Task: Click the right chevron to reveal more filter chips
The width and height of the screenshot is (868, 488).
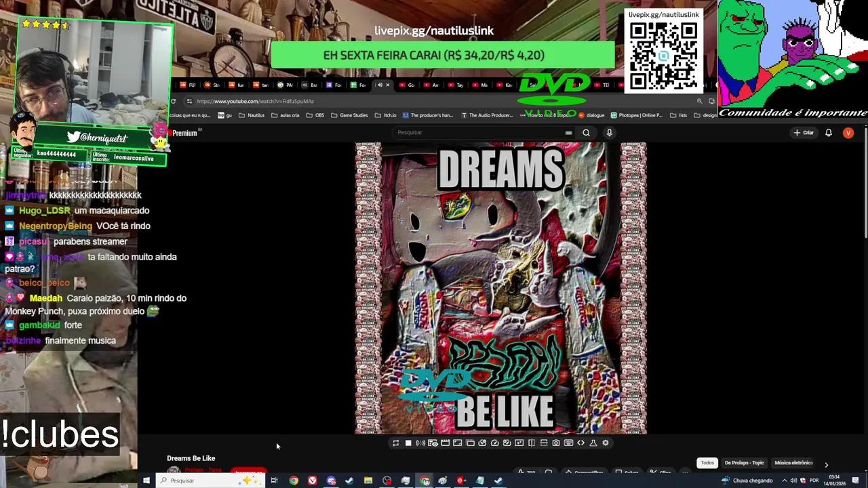Action: 827,465
